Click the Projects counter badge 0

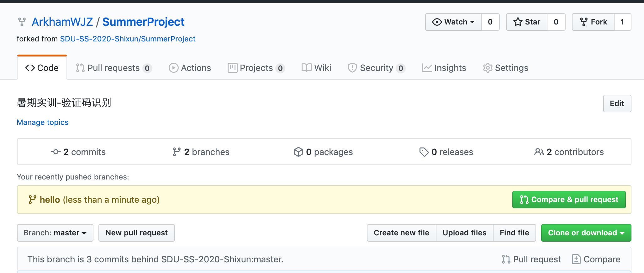point(280,68)
